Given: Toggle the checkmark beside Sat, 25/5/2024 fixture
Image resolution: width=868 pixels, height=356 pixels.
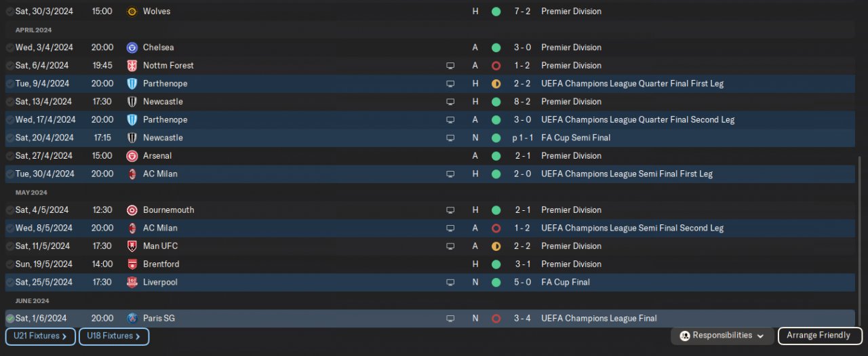Looking at the screenshot, I should pyautogui.click(x=9, y=282).
